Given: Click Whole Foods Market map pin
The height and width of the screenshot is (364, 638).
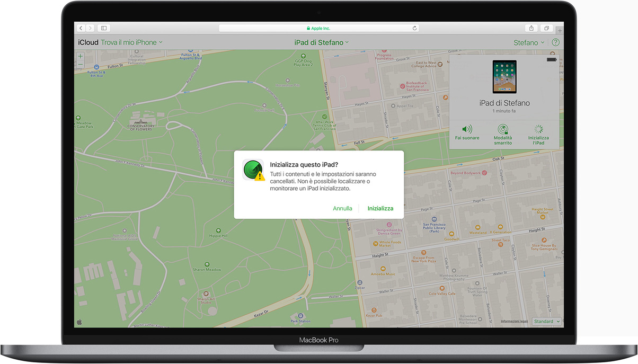Looking at the screenshot, I should (x=376, y=244).
